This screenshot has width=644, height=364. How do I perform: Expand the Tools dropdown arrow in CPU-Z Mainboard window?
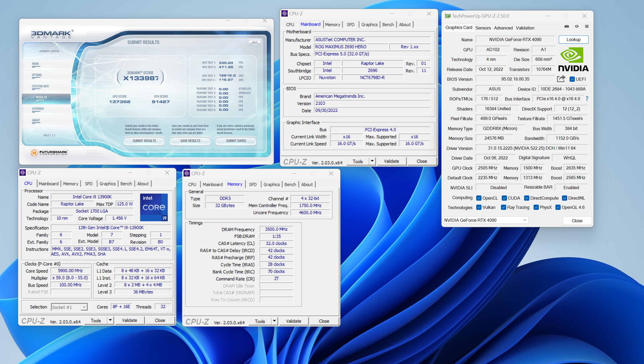click(x=372, y=161)
